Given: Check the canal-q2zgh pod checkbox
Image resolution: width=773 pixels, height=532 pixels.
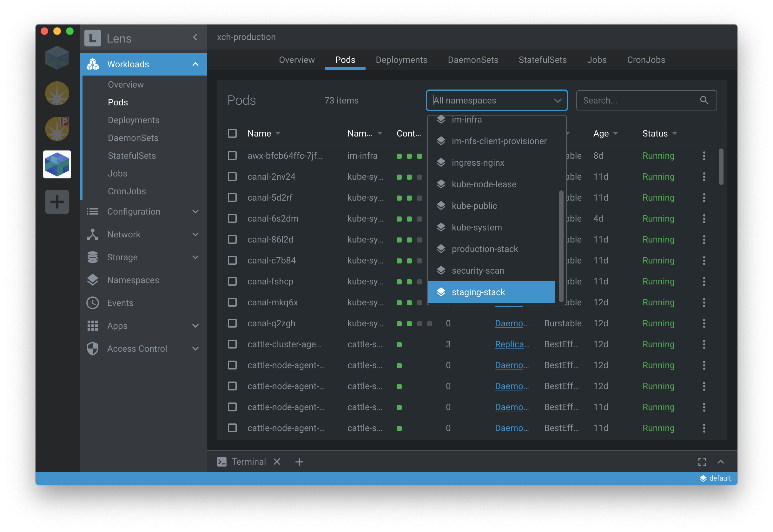Looking at the screenshot, I should coord(232,323).
